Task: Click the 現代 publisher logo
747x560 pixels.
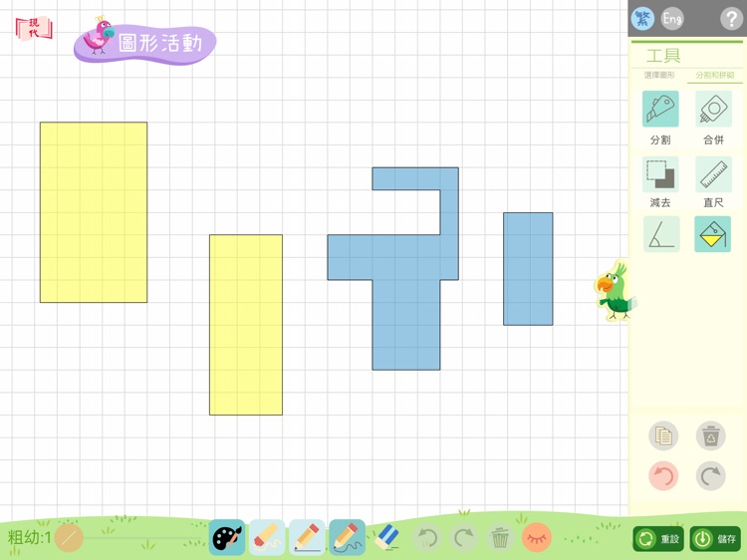Action: tap(34, 29)
